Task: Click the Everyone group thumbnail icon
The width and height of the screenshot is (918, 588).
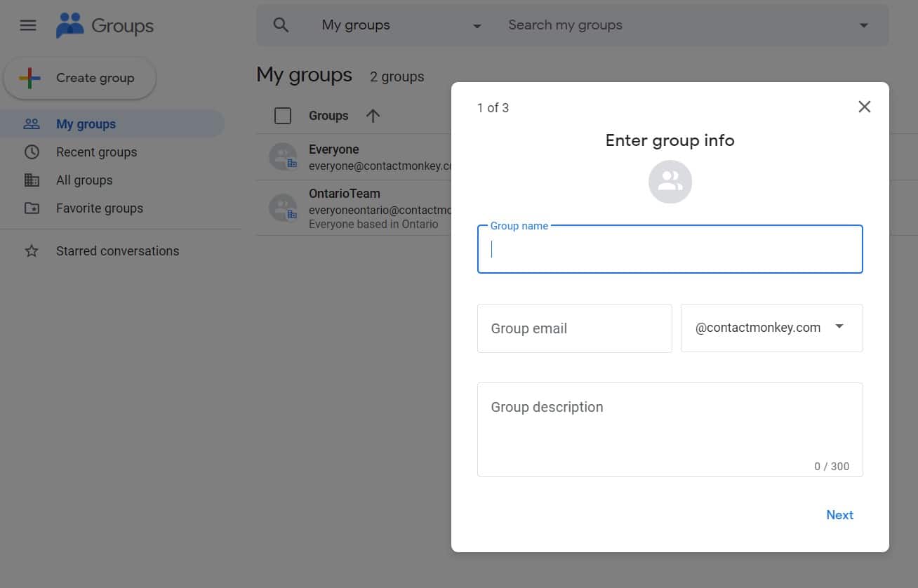Action: click(x=283, y=156)
